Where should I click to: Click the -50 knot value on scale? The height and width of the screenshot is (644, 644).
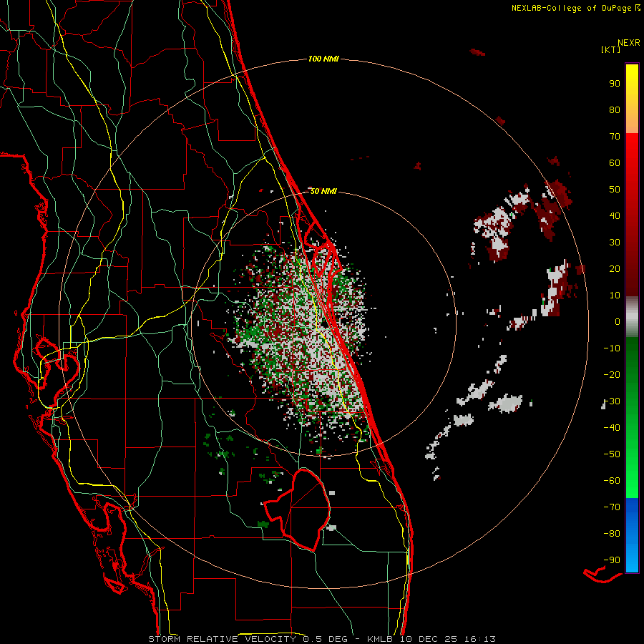point(612,454)
